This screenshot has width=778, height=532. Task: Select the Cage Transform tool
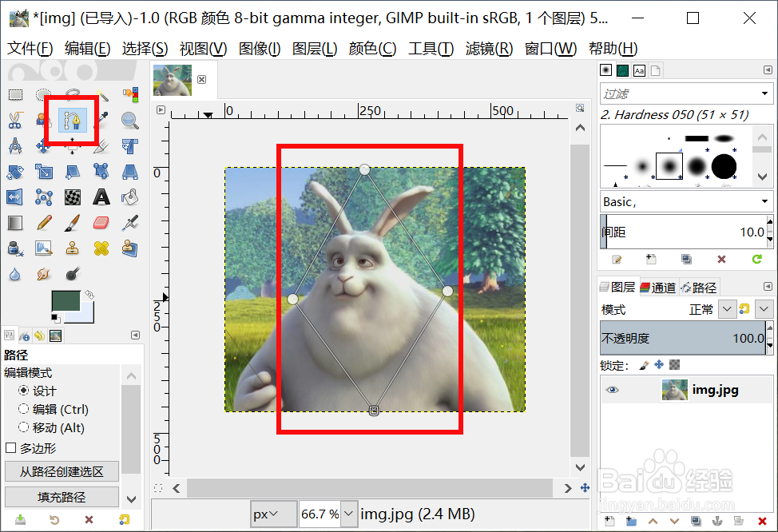(x=44, y=197)
